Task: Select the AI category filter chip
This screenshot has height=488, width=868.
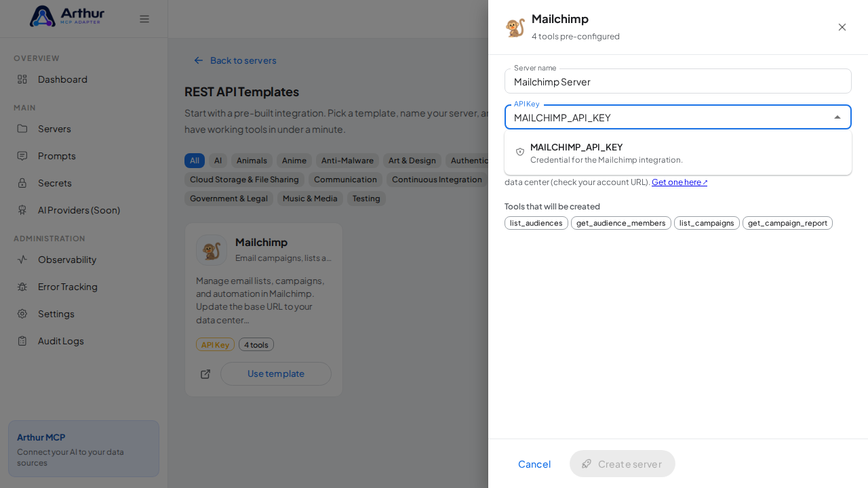Action: pyautogui.click(x=218, y=161)
